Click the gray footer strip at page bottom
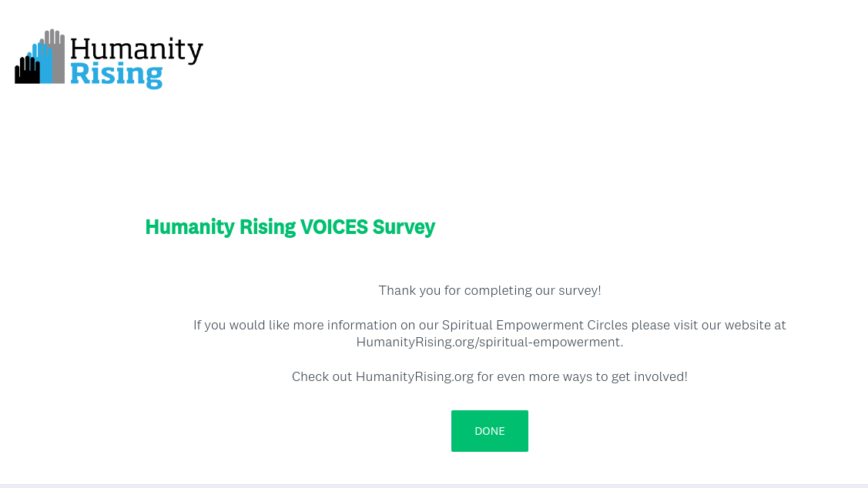 pos(434,486)
